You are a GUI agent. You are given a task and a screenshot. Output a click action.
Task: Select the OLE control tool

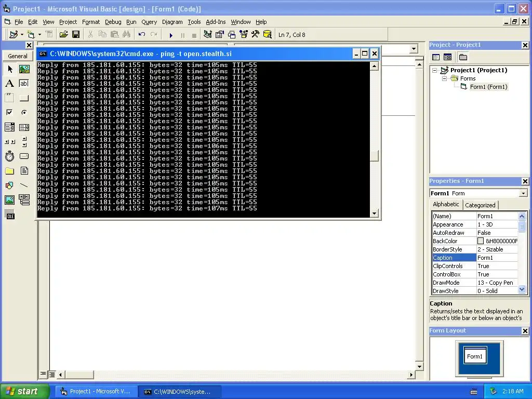pos(10,215)
